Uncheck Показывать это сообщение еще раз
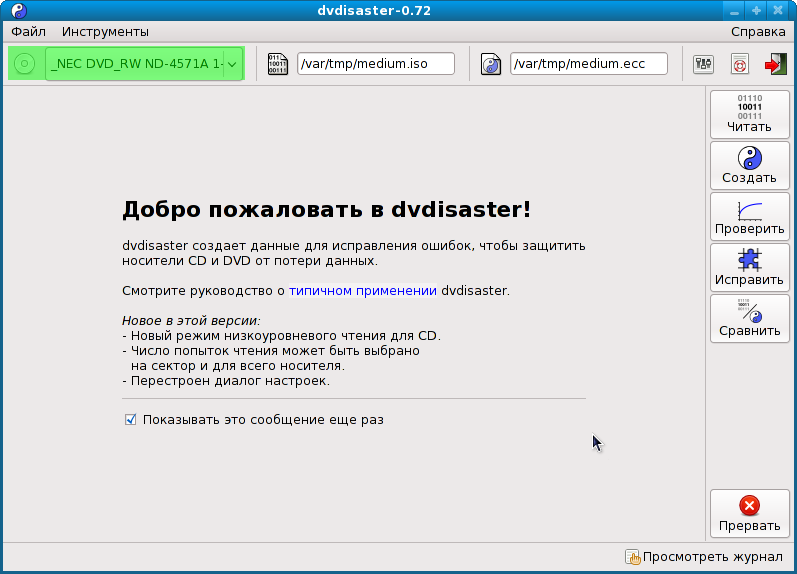Image resolution: width=797 pixels, height=574 pixels. (x=131, y=419)
